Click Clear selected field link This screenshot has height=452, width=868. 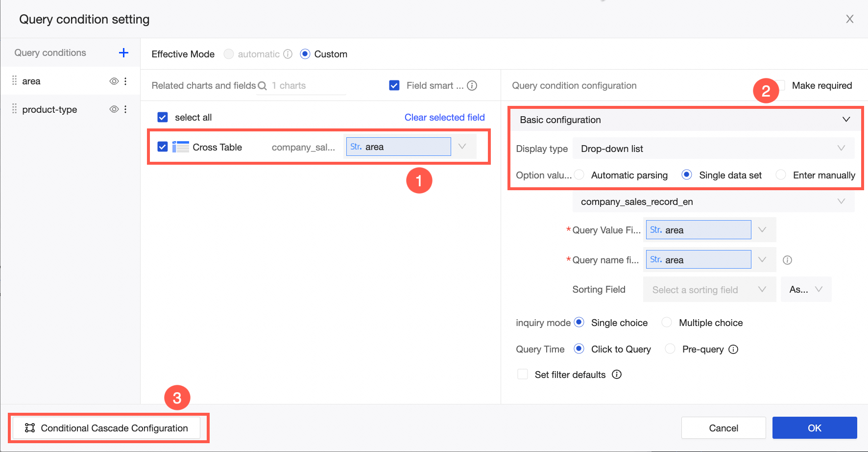pyautogui.click(x=445, y=118)
